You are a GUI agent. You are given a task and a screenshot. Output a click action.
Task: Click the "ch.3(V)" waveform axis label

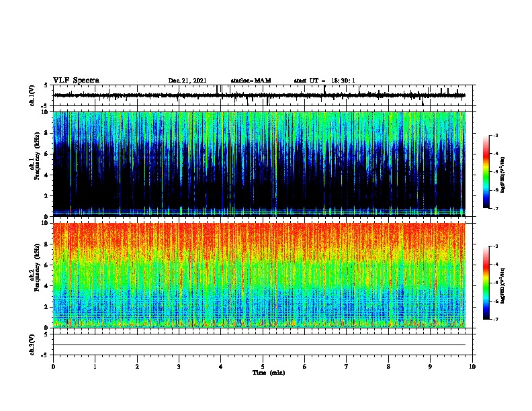coord(32,345)
